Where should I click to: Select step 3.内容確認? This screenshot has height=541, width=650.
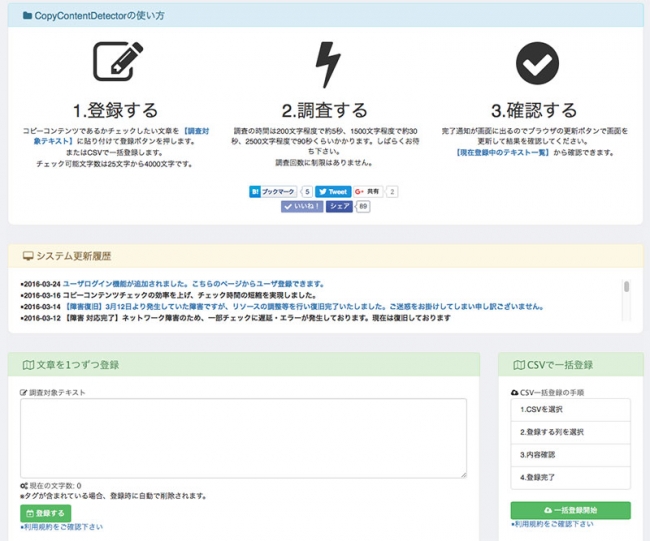coord(570,455)
